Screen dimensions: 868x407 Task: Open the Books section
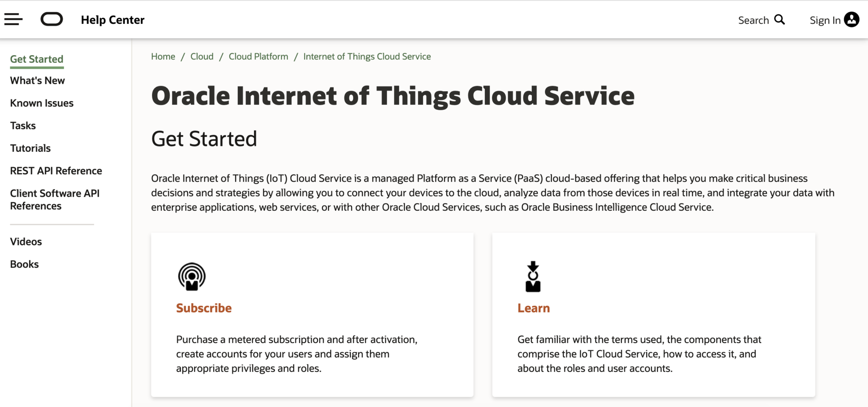[25, 264]
